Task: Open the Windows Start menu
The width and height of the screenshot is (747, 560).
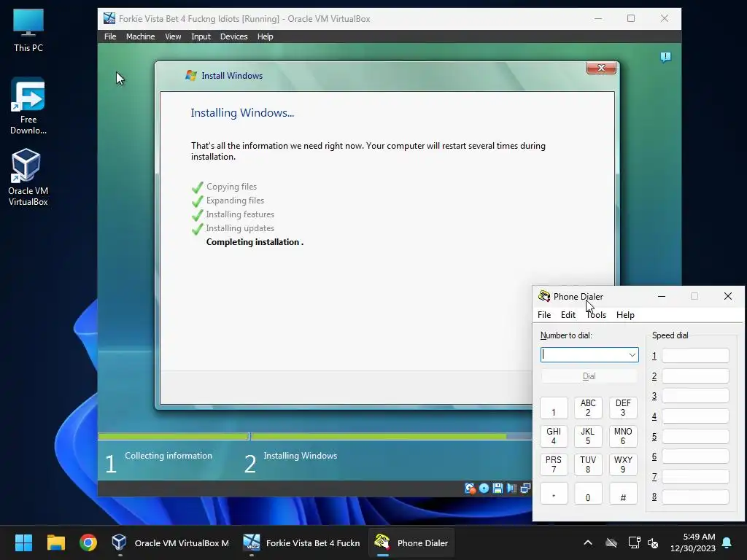Action: (x=23, y=542)
